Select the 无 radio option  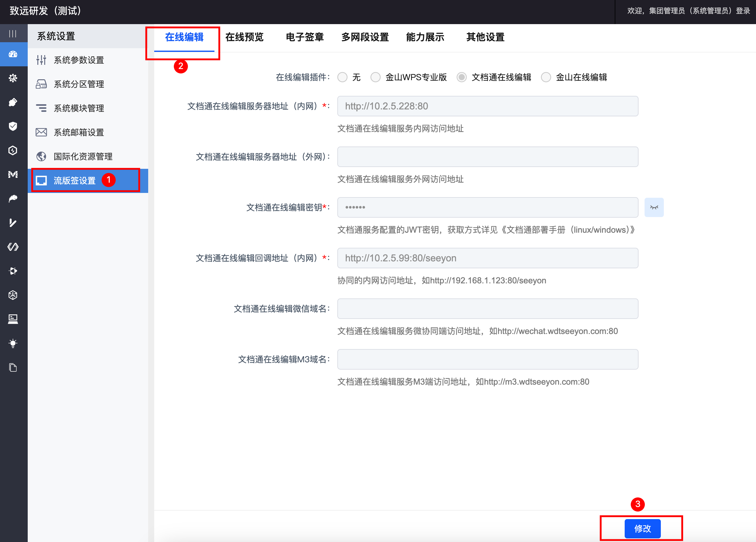pos(342,77)
